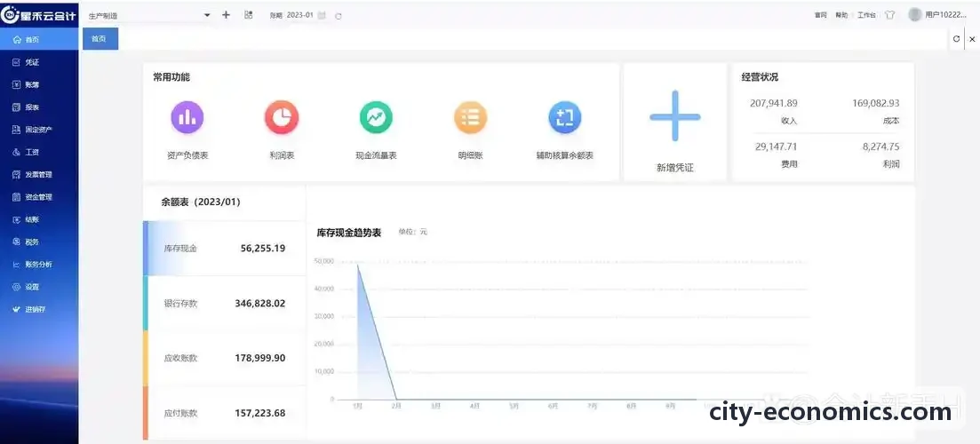Click the grid icon beside the plus
The width and height of the screenshot is (980, 444).
(248, 15)
